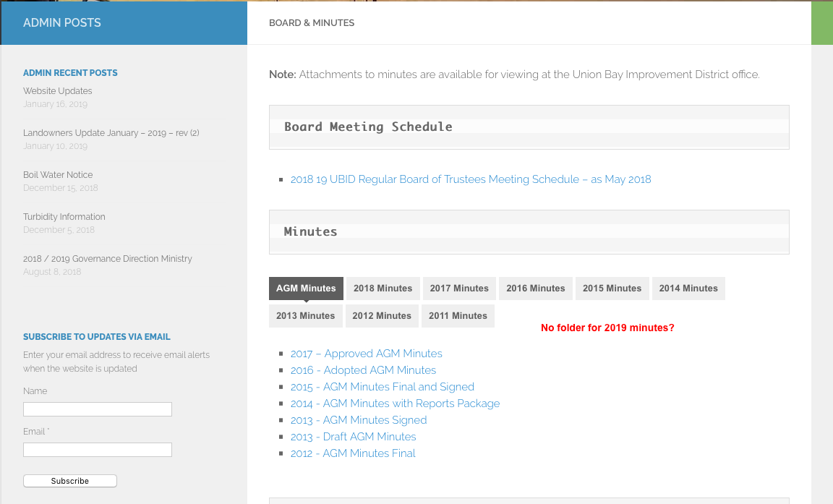833x504 pixels.
Task: Open 2014 AGM Minutes with Reports Package
Action: pyautogui.click(x=395, y=403)
